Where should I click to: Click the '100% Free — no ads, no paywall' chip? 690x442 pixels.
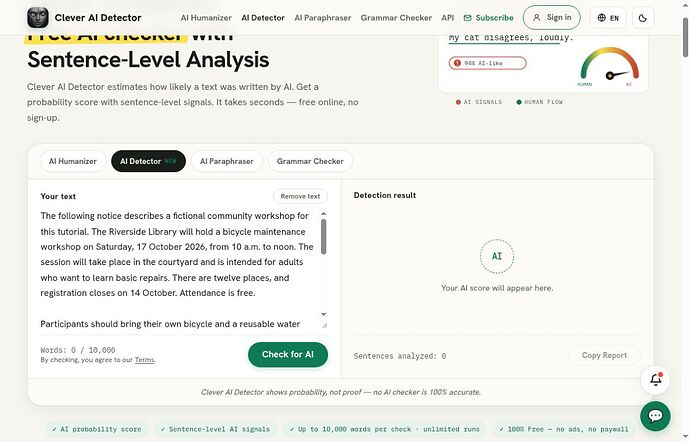564,429
